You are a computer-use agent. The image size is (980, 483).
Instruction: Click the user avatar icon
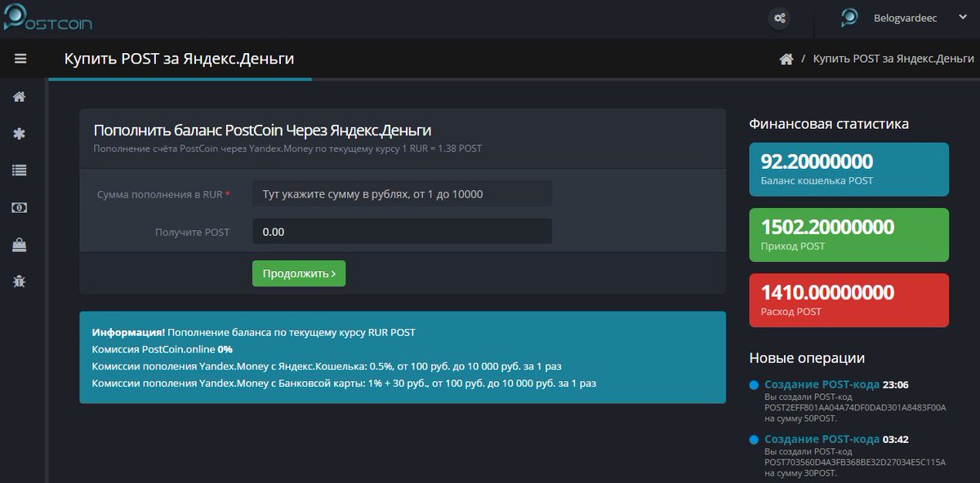[849, 17]
